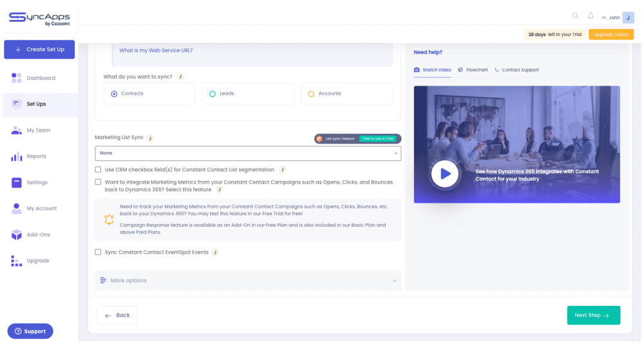Click the 'Free to use in Trial' label
This screenshot has height=349, width=644.
378,139
